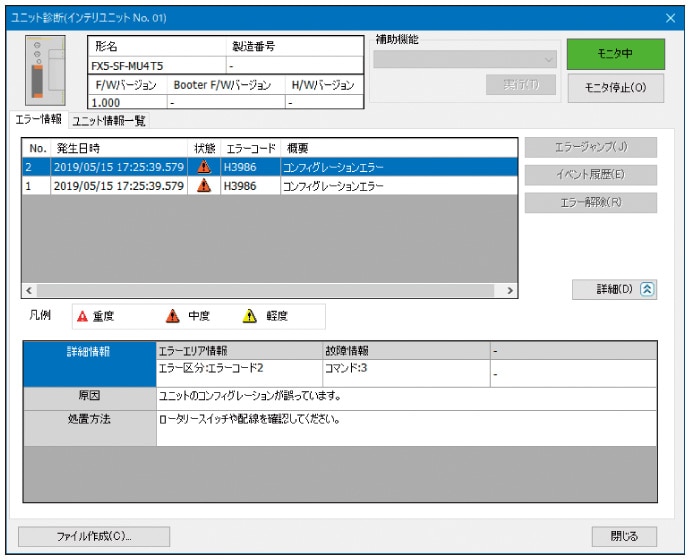
Task: Click the 中度 legend warning icon
Action: (x=172, y=316)
